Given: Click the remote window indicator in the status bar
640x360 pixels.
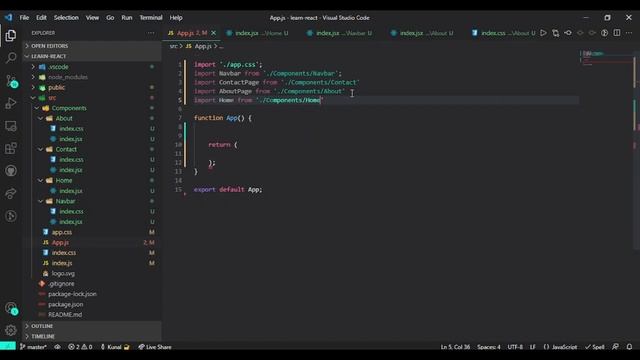Looking at the screenshot, I should (8, 347).
